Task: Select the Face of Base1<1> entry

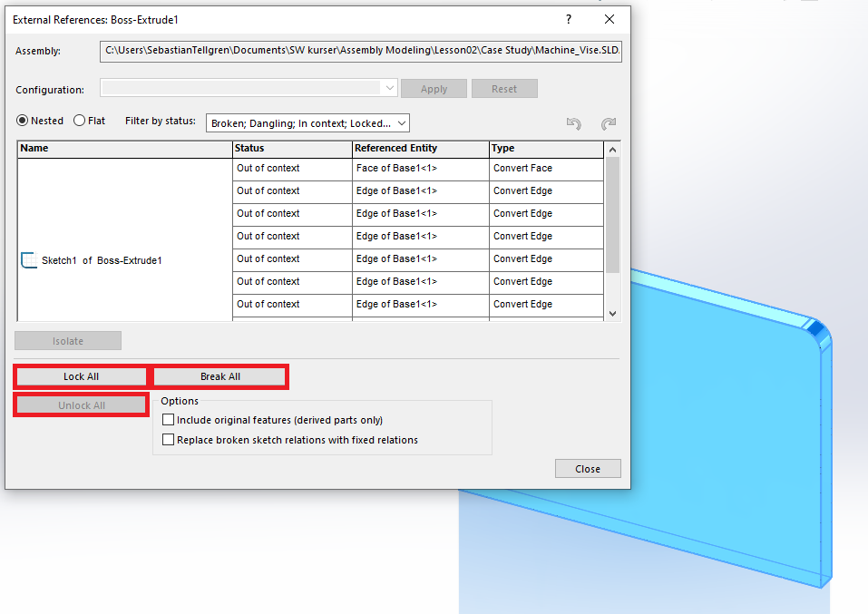Action: [x=420, y=168]
